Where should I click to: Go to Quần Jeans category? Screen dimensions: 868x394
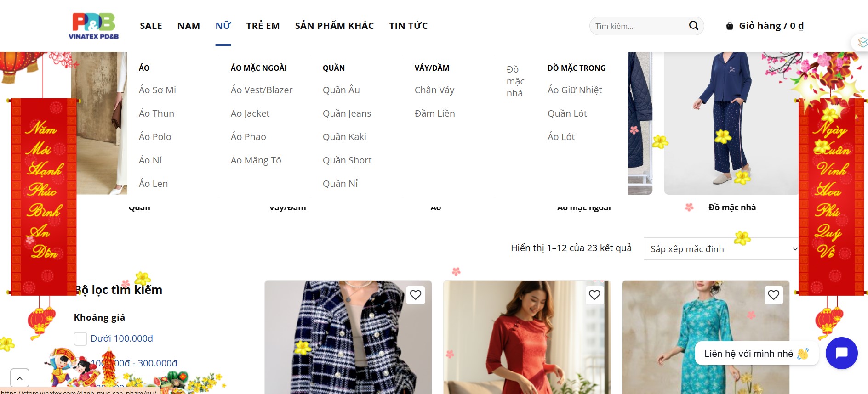pyautogui.click(x=347, y=113)
